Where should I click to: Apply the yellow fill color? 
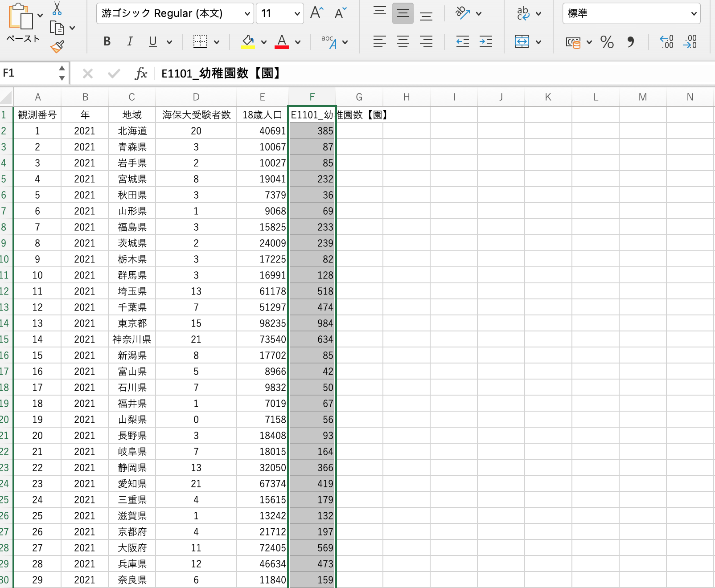coord(248,42)
